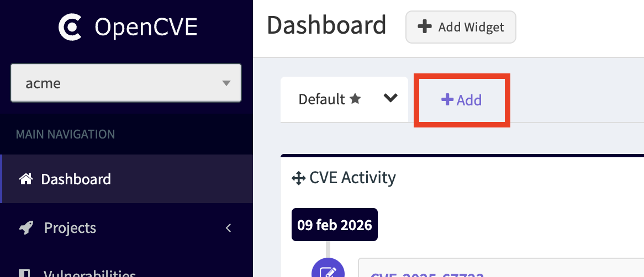
Task: Expand the chevron next to Default tab
Action: (x=390, y=98)
